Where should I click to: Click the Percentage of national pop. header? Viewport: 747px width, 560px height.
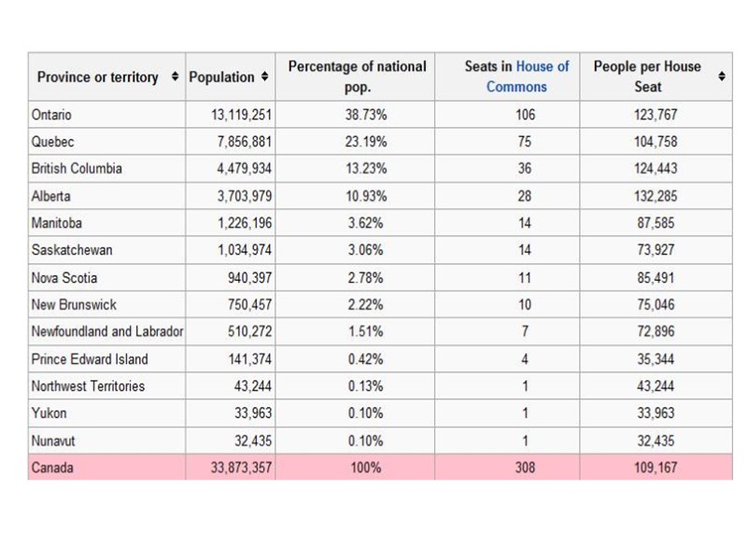pyautogui.click(x=357, y=77)
